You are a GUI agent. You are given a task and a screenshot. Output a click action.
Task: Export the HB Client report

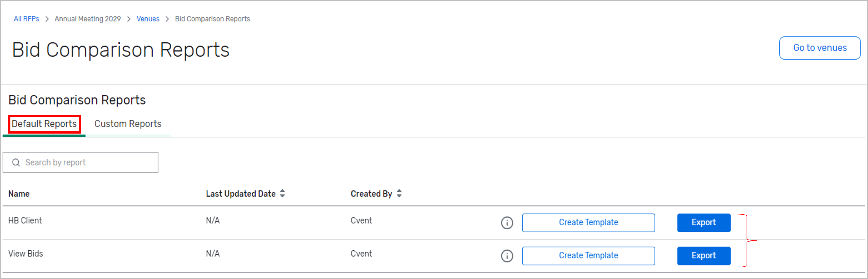703,222
